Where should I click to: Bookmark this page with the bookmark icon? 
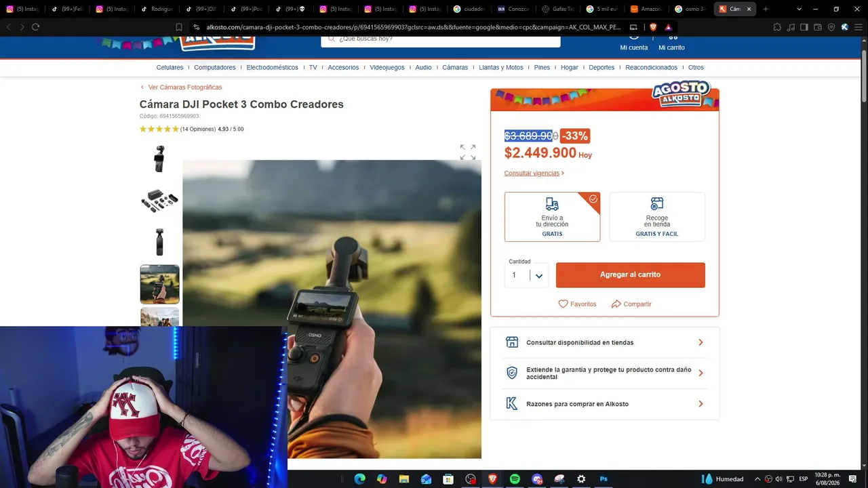tap(179, 27)
